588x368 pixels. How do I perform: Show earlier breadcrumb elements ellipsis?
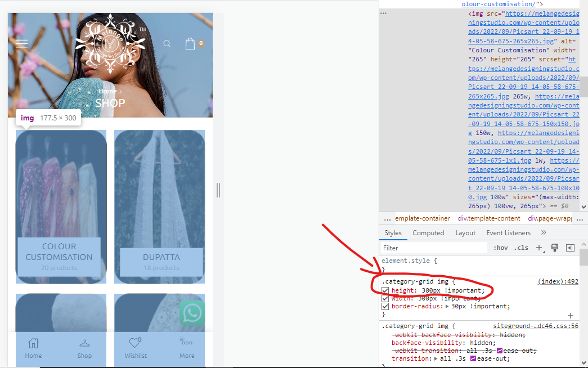coord(387,219)
